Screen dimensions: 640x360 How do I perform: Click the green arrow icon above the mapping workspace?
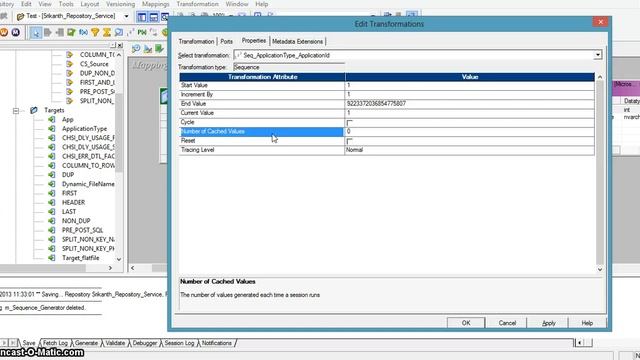pyautogui.click(x=159, y=49)
